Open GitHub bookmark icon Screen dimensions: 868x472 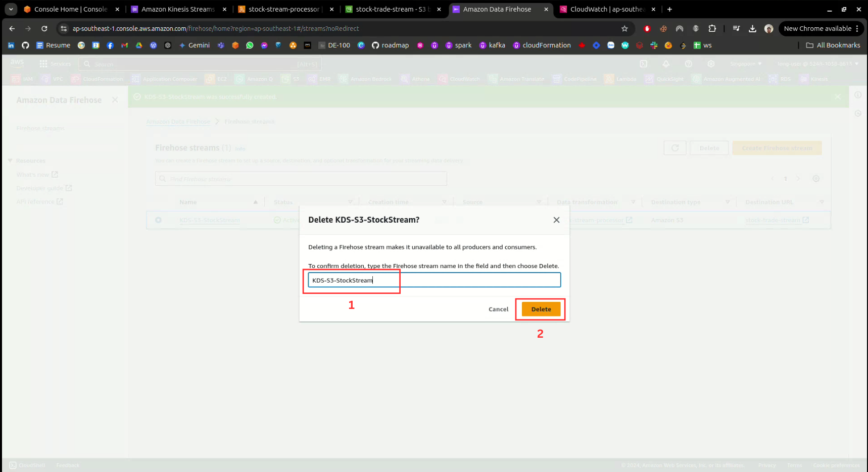pyautogui.click(x=25, y=45)
